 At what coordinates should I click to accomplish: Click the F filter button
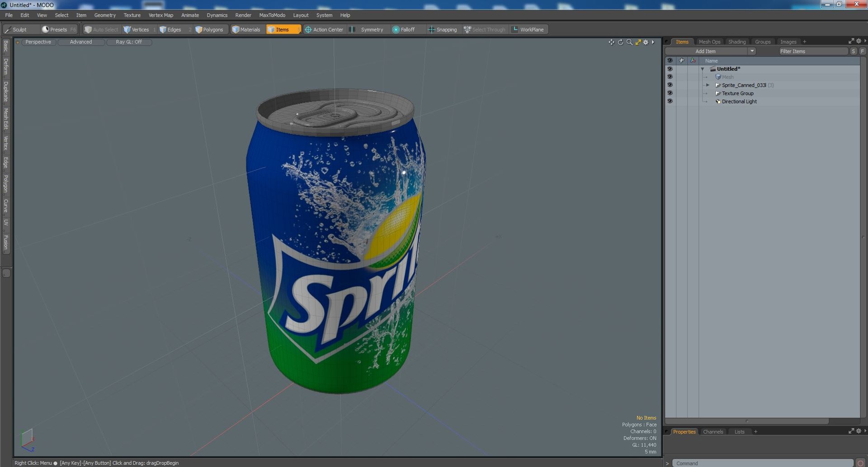click(x=862, y=51)
